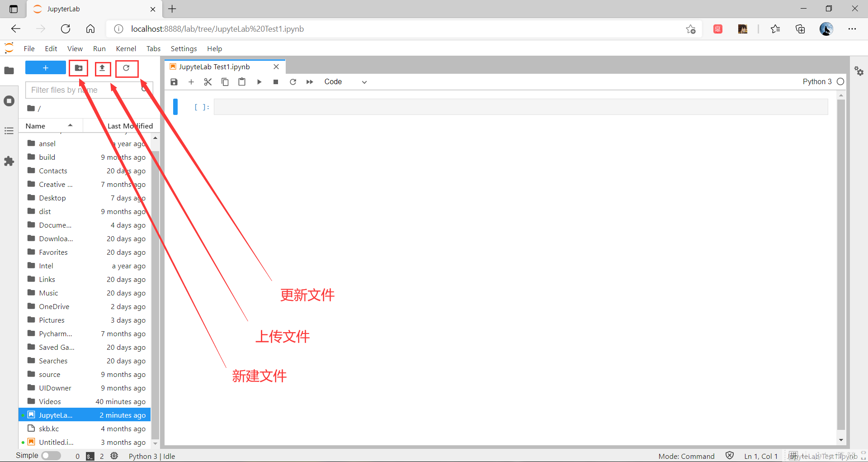Insert a new cell below
Screen dimensions: 868x462
[x=191, y=82]
